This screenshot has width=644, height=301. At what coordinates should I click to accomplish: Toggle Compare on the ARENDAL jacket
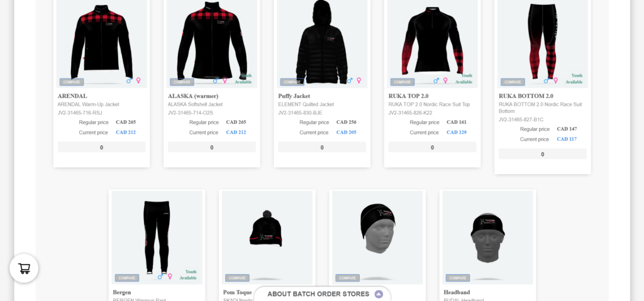pos(72,82)
